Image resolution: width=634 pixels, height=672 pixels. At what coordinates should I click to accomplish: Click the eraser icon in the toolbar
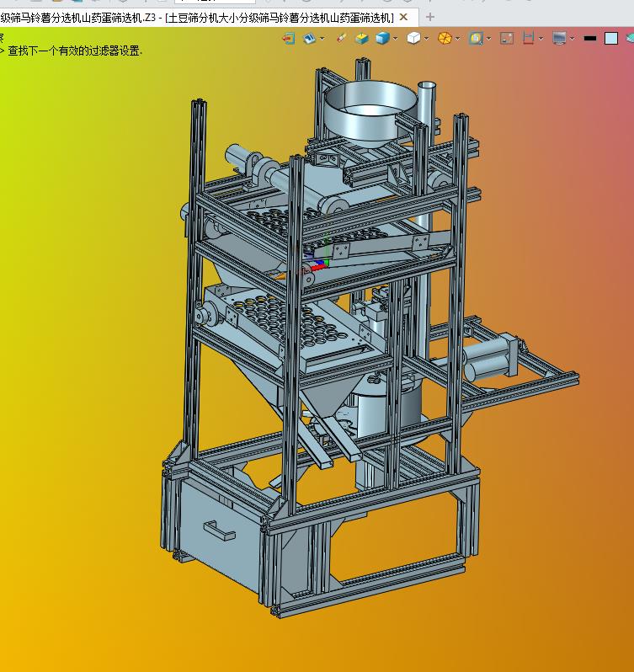(341, 38)
